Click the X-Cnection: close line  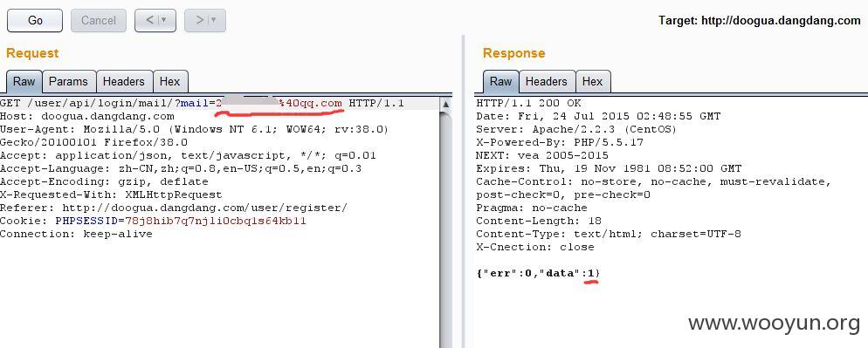point(534,248)
